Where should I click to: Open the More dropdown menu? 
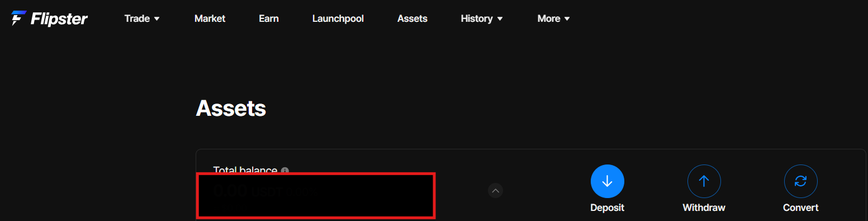[x=553, y=18]
